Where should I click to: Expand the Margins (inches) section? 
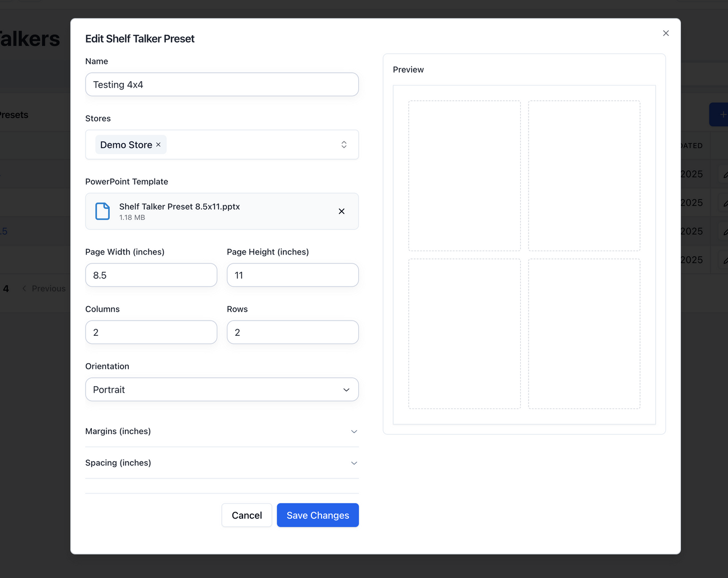[x=222, y=431]
